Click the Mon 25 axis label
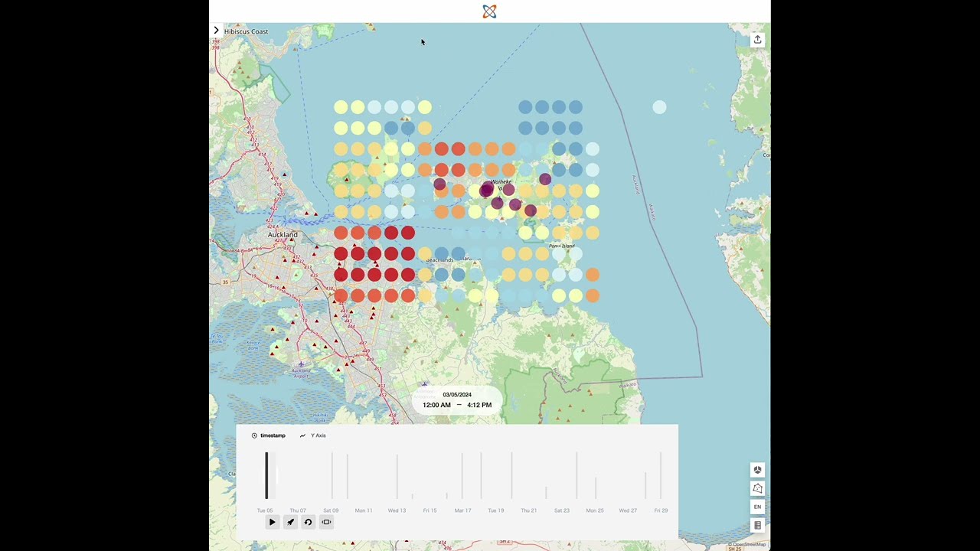Screen dimensions: 980x551 click(595, 510)
